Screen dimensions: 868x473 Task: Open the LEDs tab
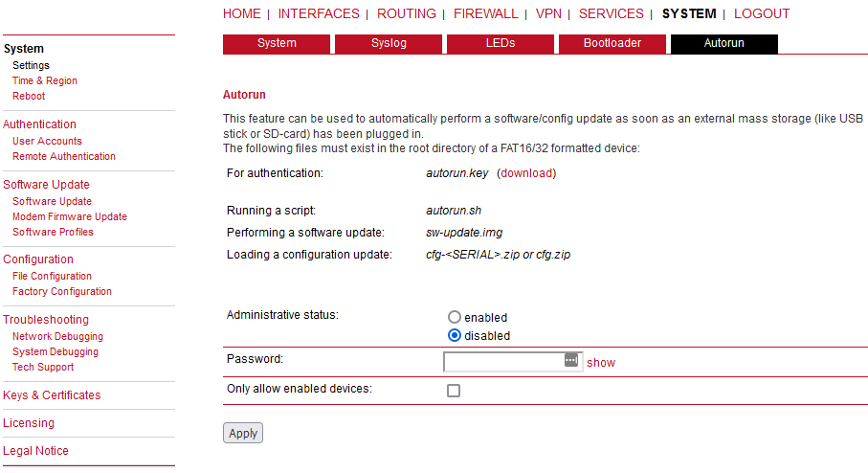pos(501,44)
